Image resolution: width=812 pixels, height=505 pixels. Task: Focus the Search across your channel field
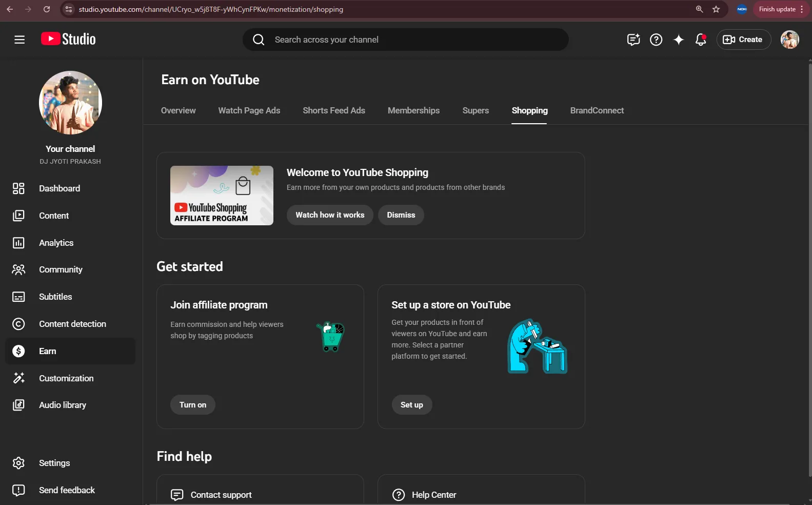tap(405, 40)
